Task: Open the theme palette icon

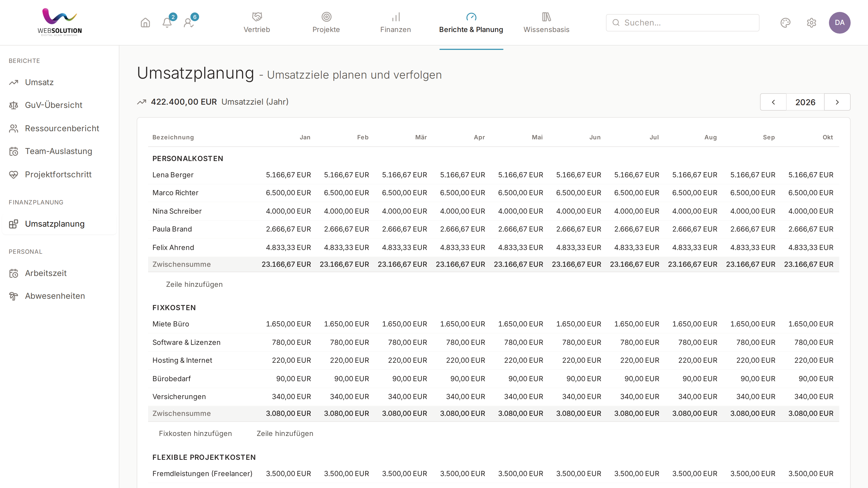Action: (x=786, y=23)
